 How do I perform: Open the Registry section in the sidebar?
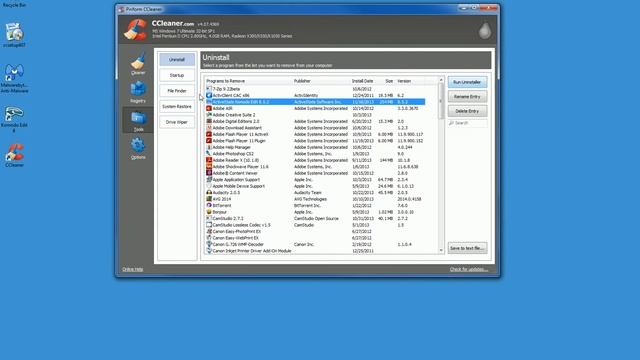tap(138, 92)
